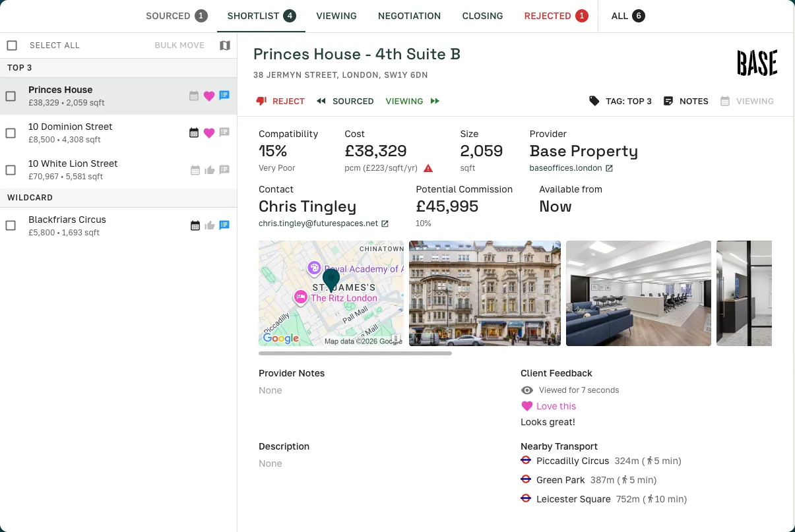This screenshot has height=532, width=795.
Task: Move listing back to SOURCED with double-left arrows
Action: pyautogui.click(x=321, y=101)
